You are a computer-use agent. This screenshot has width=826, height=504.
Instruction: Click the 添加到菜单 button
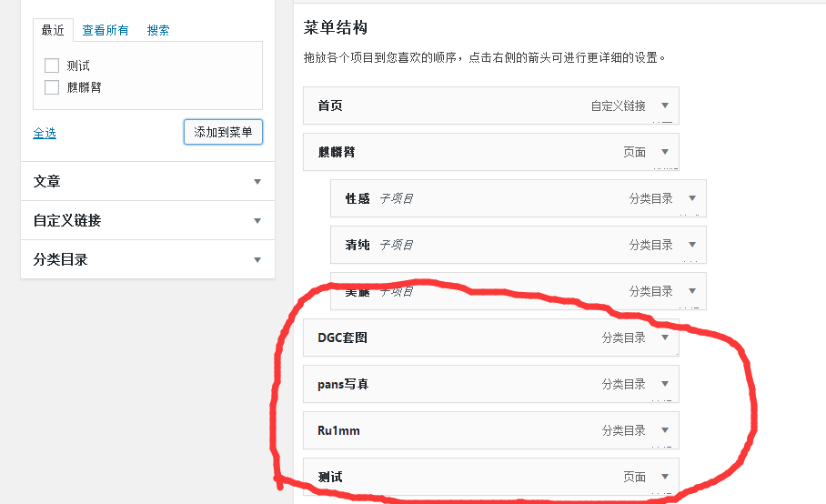[223, 132]
